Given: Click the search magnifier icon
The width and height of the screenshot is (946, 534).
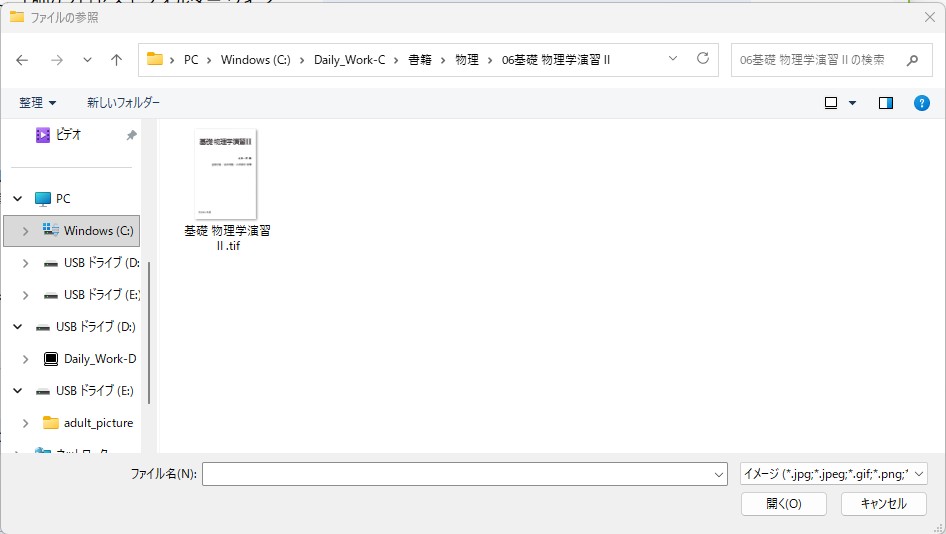Looking at the screenshot, I should pos(912,60).
